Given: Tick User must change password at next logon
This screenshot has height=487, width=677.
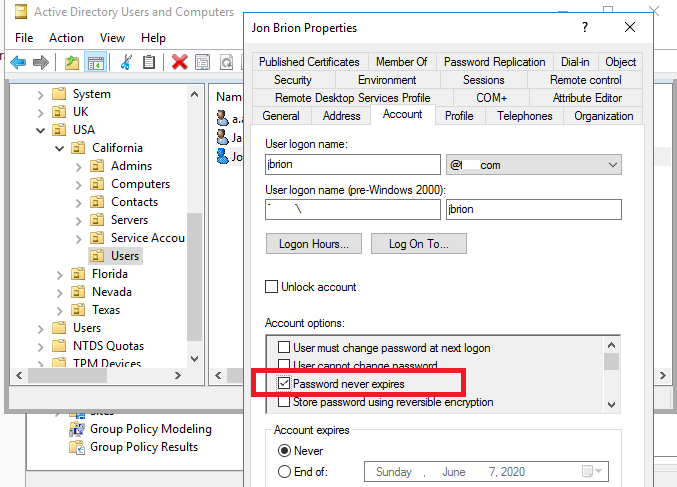Looking at the screenshot, I should pyautogui.click(x=284, y=347).
